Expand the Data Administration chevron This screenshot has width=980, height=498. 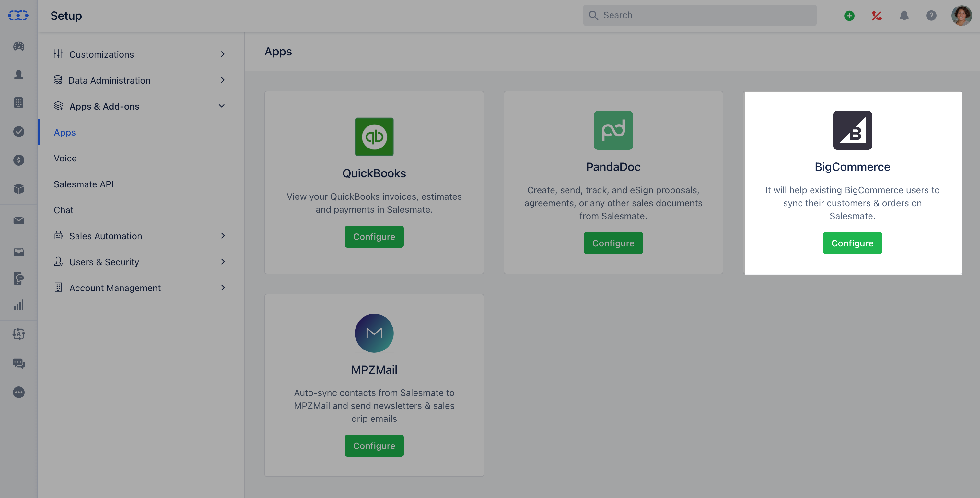coord(223,80)
